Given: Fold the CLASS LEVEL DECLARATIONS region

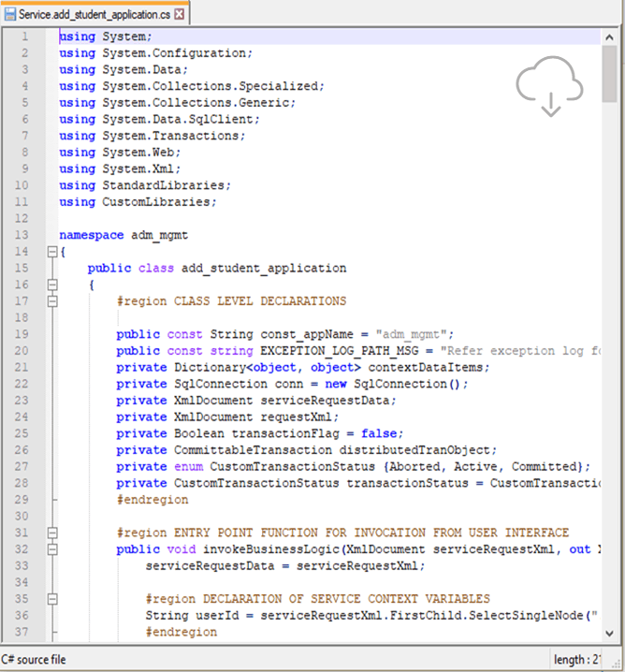Looking at the screenshot, I should pyautogui.click(x=51, y=301).
